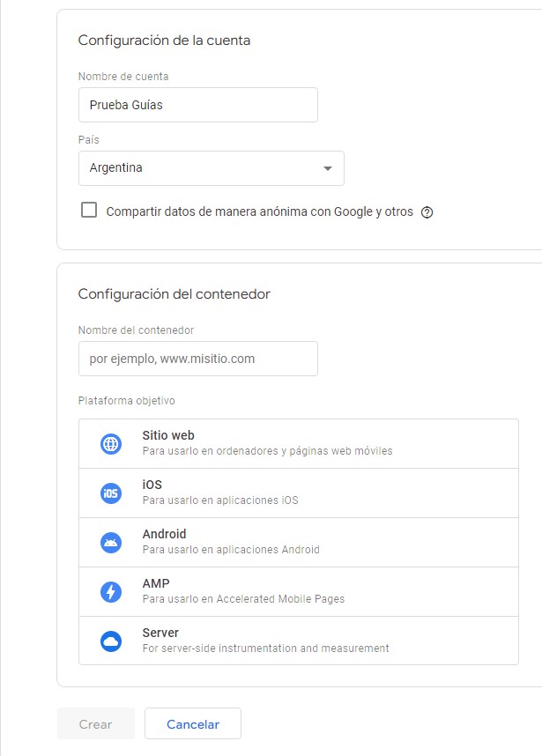The image size is (542, 756).
Task: Click the Android robot icon
Action: [x=111, y=543]
